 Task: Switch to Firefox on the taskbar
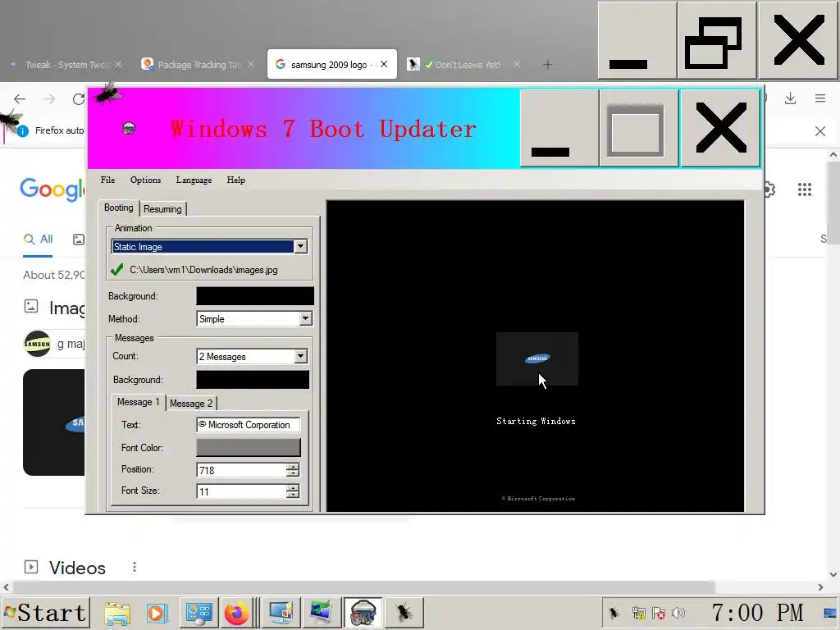(x=237, y=613)
